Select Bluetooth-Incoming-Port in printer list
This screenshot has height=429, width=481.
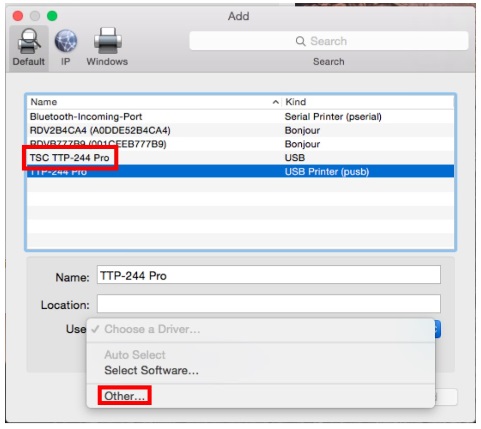tap(240, 117)
